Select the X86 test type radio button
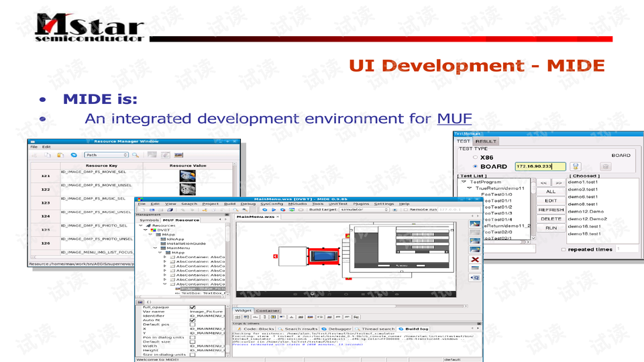The image size is (644, 362). coord(475,157)
